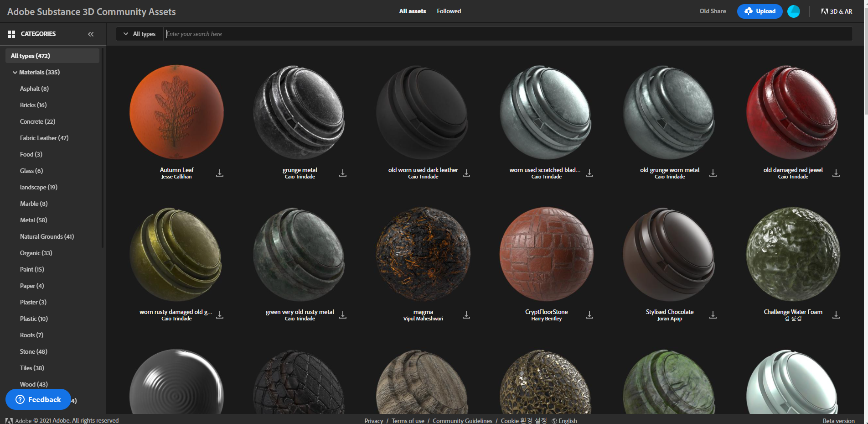Select Natural Grounds (41) category
Screen dimensions: 868x424
[47, 236]
